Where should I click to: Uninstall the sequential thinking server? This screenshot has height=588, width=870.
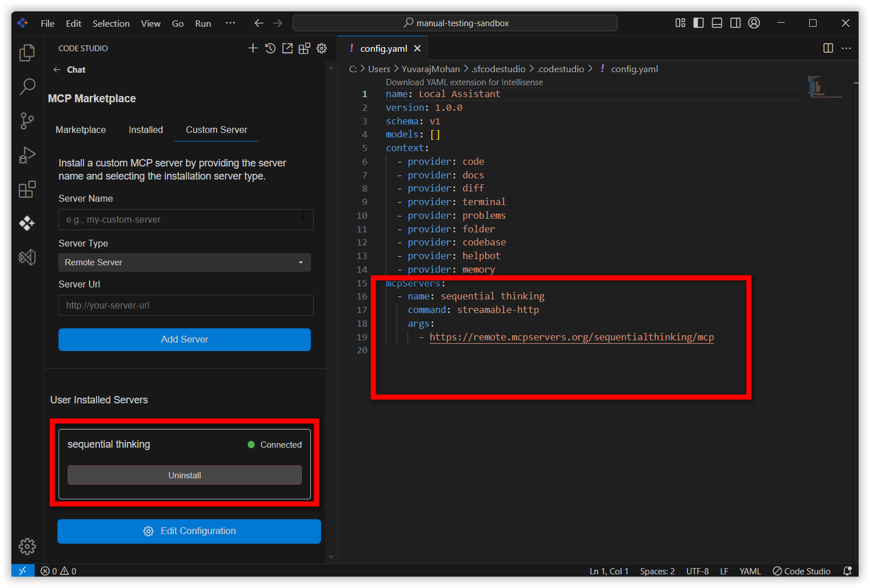pos(185,475)
